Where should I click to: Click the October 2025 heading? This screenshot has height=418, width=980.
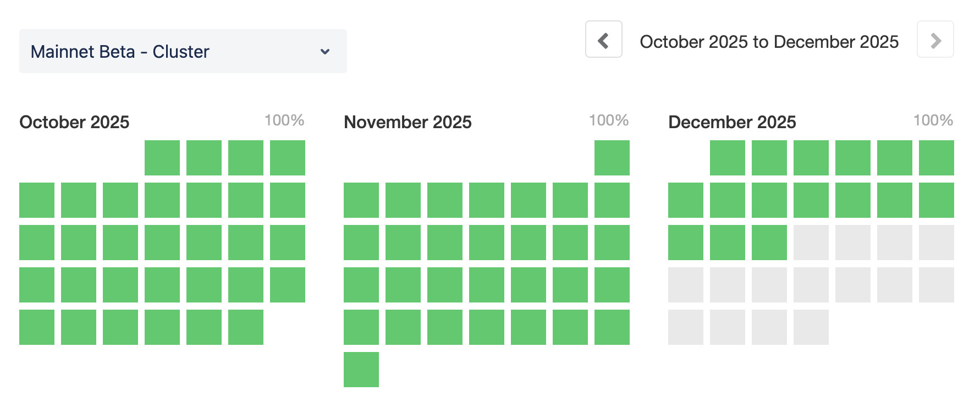74,122
